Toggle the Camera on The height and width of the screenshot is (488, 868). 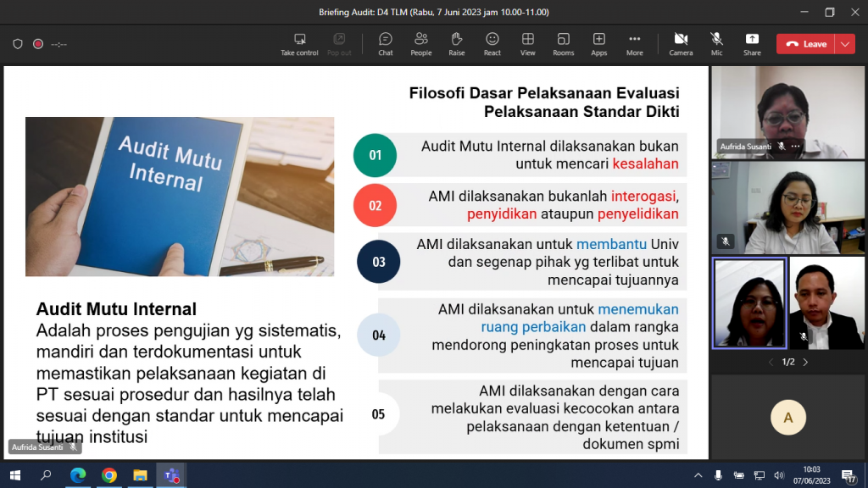point(681,43)
